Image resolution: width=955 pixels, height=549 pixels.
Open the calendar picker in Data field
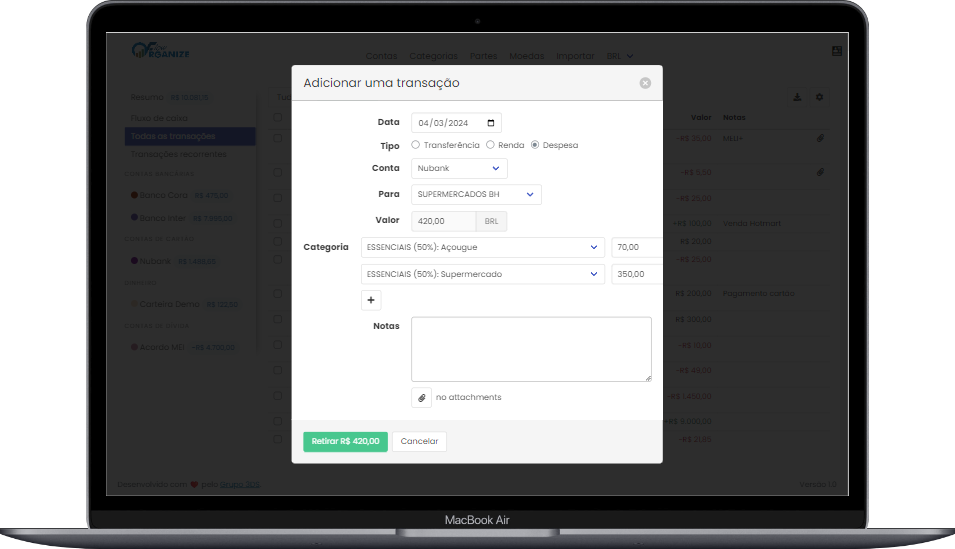pos(490,123)
